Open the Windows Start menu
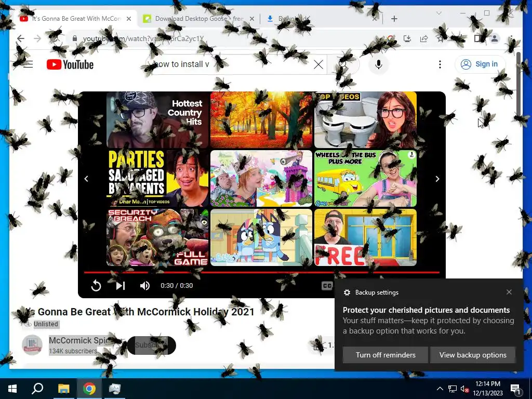Viewport: 532px width, 399px height. click(x=12, y=389)
